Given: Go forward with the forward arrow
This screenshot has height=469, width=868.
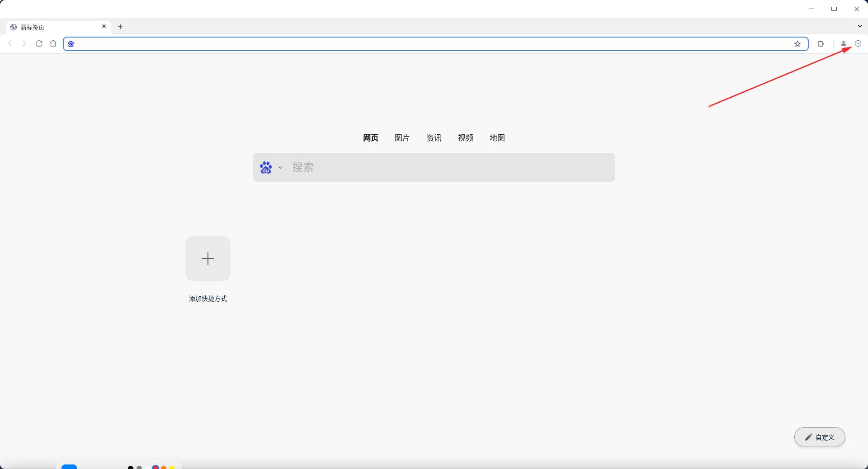Looking at the screenshot, I should point(24,44).
